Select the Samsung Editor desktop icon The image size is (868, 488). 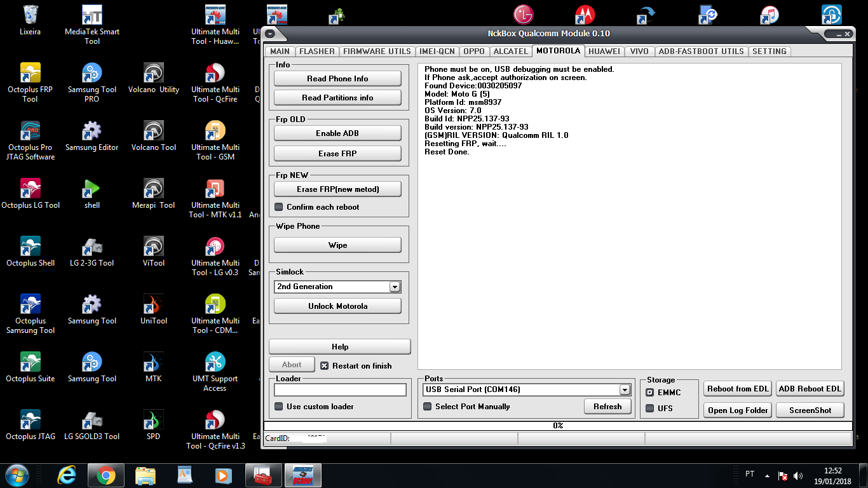tap(92, 136)
